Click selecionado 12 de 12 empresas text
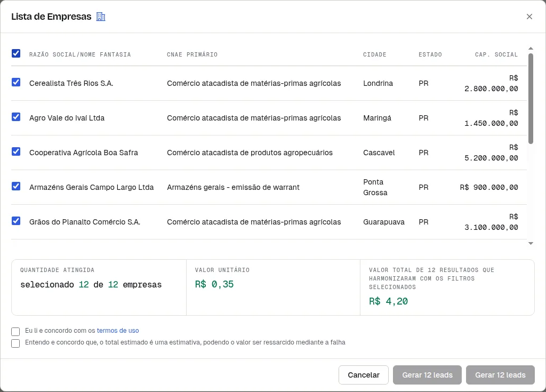Image resolution: width=546 pixels, height=392 pixels. [x=91, y=285]
